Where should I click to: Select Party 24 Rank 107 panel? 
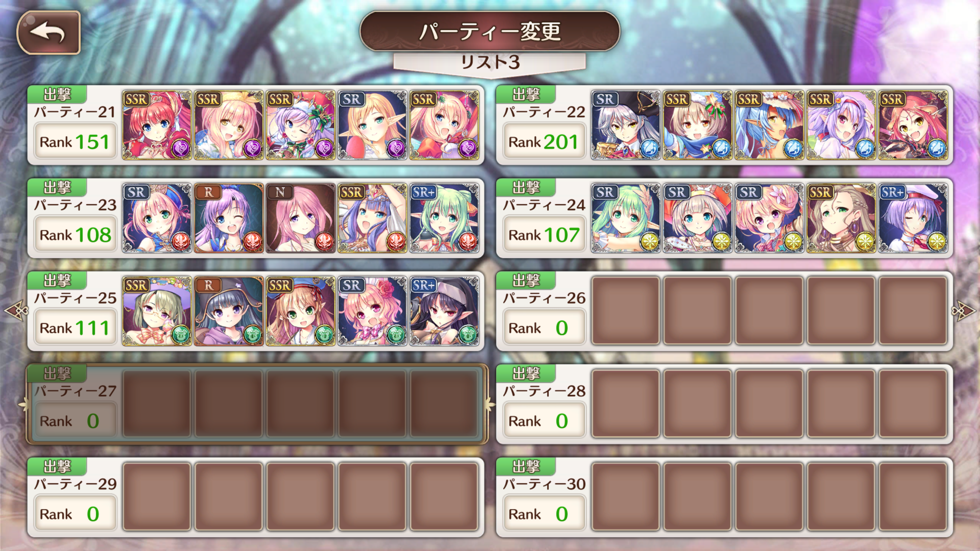pyautogui.click(x=544, y=234)
